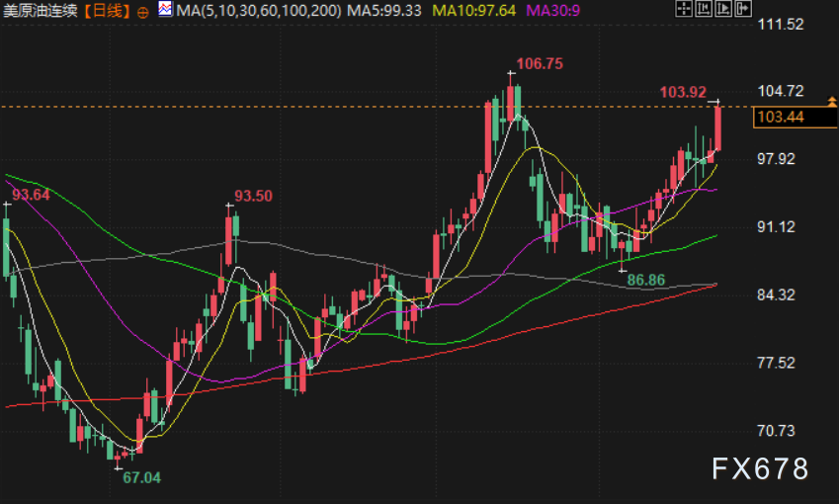
Task: Click the 86.86 low price marker
Action: [x=646, y=280]
